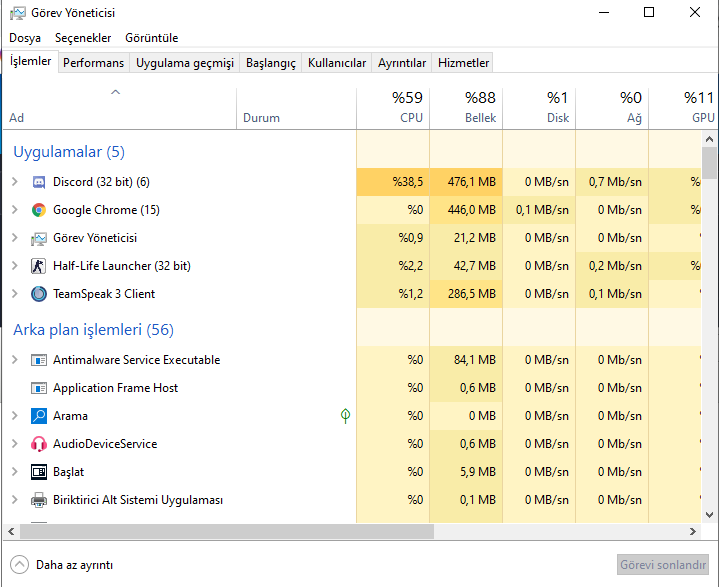Select the İşlemler tab
The width and height of the screenshot is (719, 587).
point(30,61)
